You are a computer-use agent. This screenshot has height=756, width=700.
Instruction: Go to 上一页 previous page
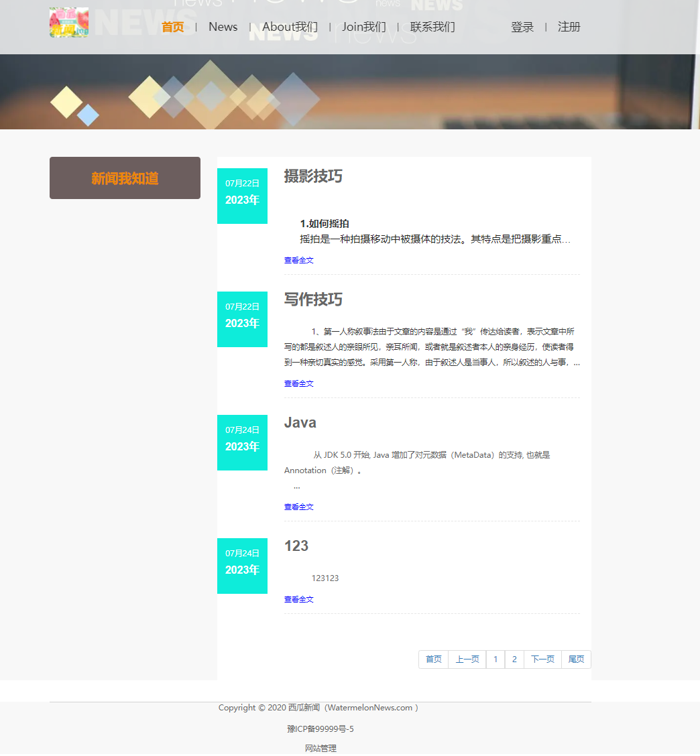(467, 659)
